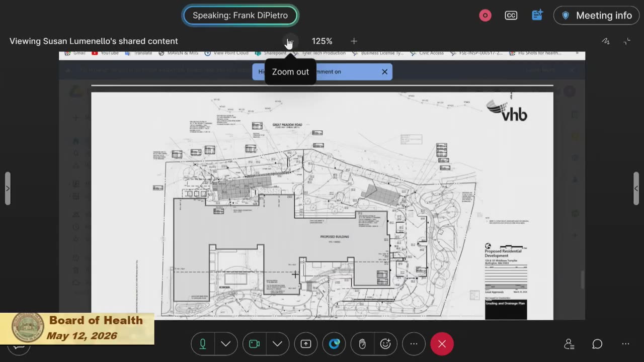Open Meeting info panel
This screenshot has height=362, width=644.
click(x=596, y=16)
